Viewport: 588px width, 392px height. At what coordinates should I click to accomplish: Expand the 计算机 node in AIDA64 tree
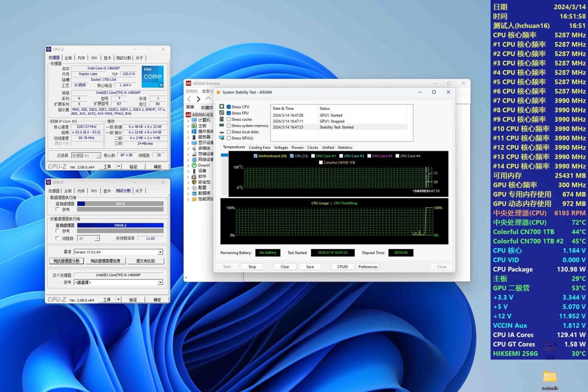coord(188,120)
